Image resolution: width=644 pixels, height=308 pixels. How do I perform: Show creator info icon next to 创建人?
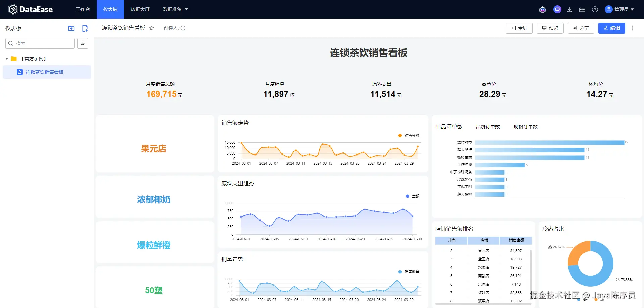(183, 28)
